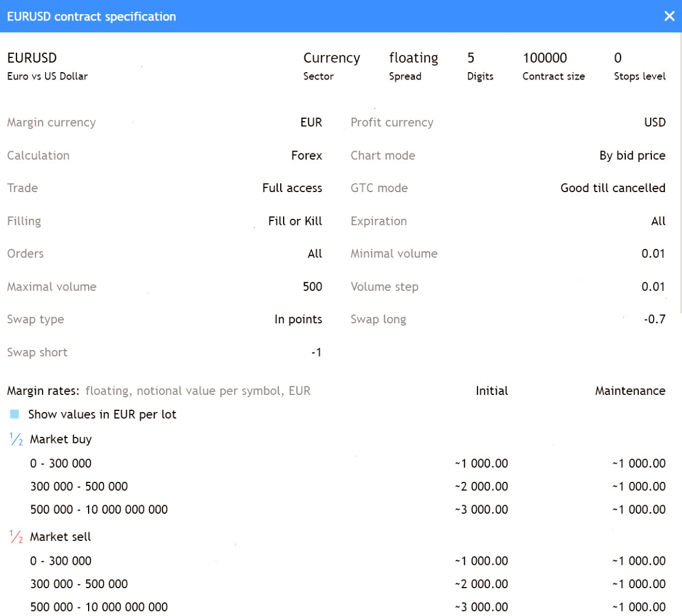Image resolution: width=682 pixels, height=616 pixels.
Task: Click the Market buy 300 000 - 500 000 tier
Action: 79,486
